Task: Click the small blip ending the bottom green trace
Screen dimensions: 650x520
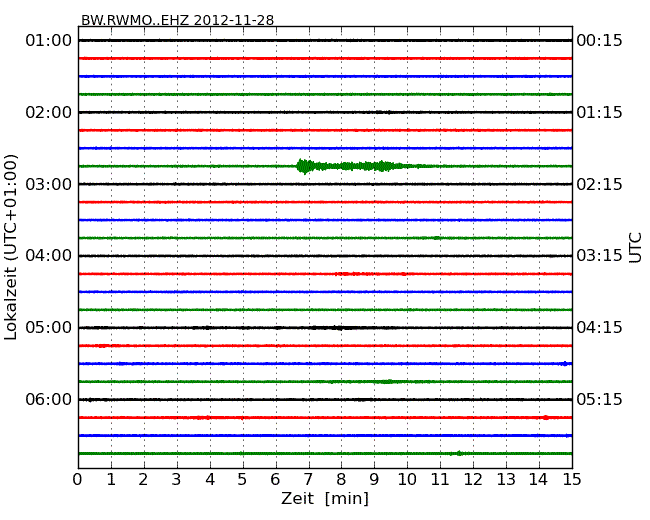Action: 459,453
